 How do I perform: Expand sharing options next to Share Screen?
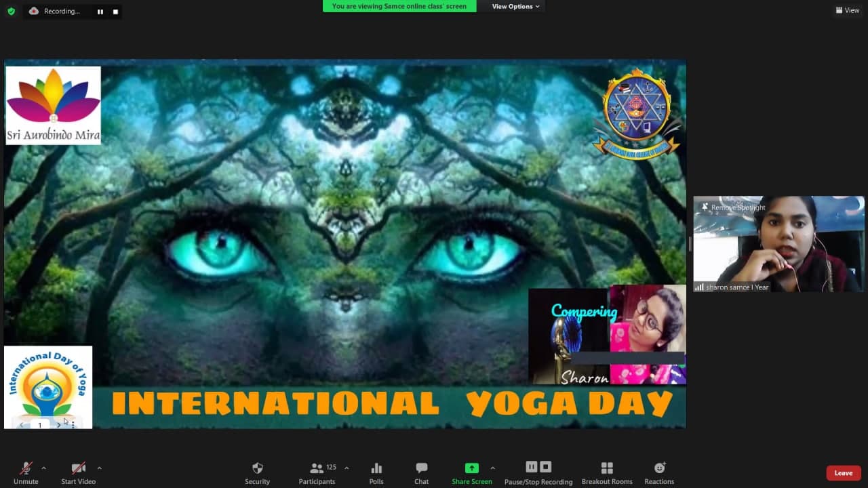(492, 468)
